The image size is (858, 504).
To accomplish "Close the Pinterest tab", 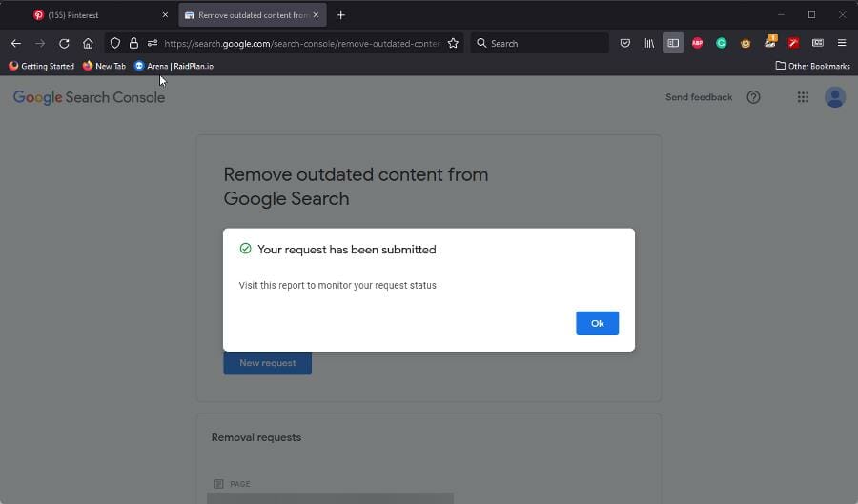I will pyautogui.click(x=165, y=15).
